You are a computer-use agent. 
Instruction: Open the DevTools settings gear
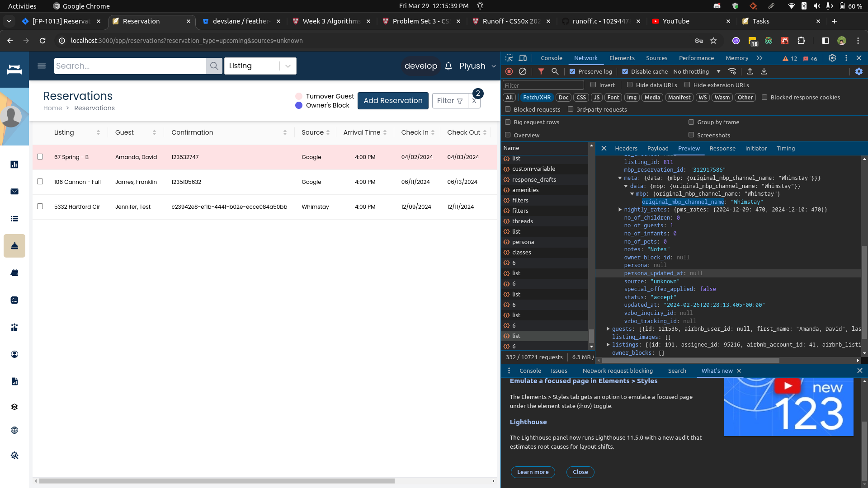832,58
